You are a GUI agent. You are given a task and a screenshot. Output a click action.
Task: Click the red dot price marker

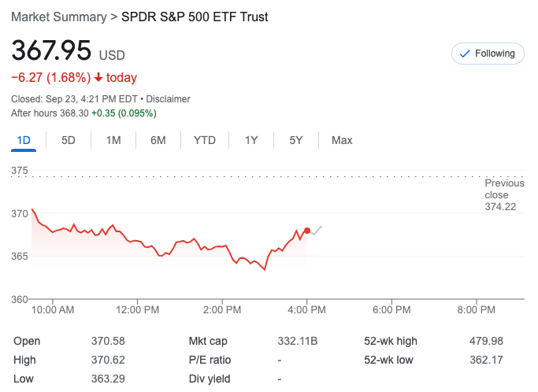click(306, 231)
